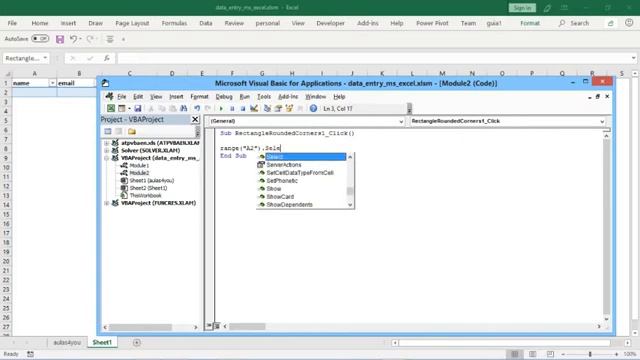This screenshot has height=360, width=640.
Task: Switch to aulas4you sheet tab
Action: (67, 342)
